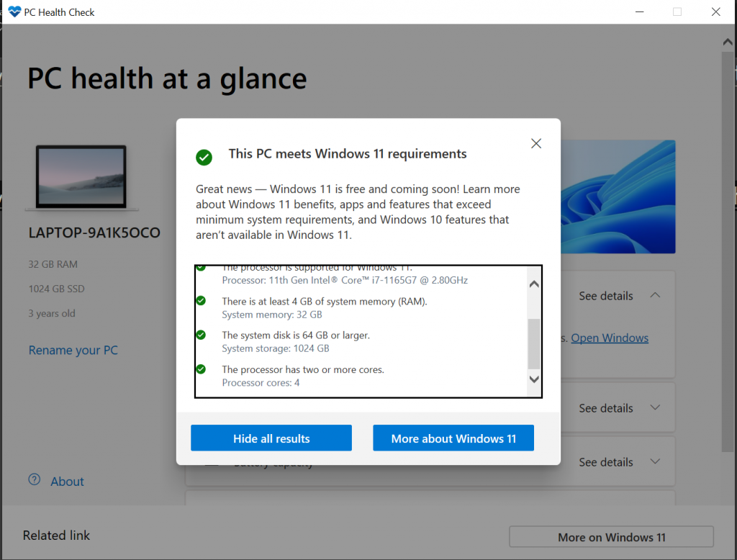The image size is (737, 560).
Task: Click results list scroll down arrow
Action: tap(534, 379)
